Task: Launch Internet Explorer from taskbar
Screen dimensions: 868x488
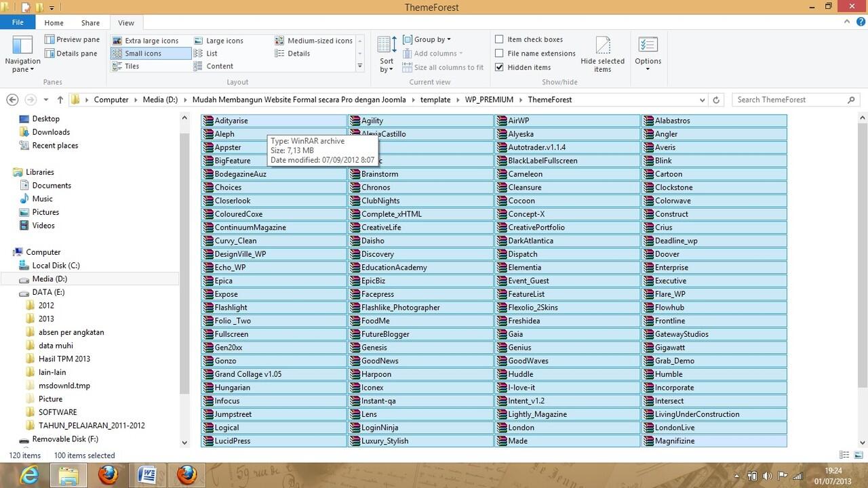Action: pyautogui.click(x=29, y=476)
